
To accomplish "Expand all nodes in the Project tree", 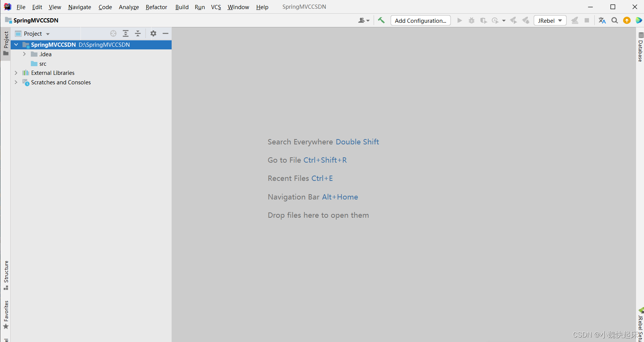I will point(126,33).
